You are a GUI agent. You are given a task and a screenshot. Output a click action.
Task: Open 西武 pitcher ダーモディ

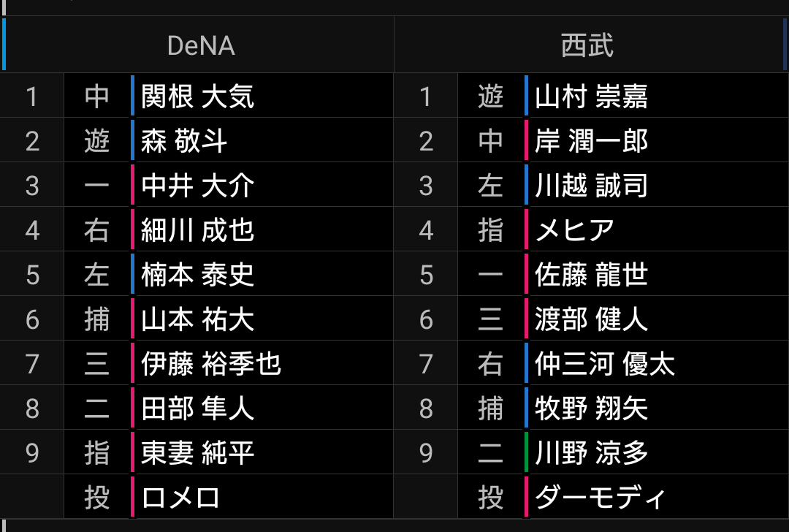pyautogui.click(x=600, y=497)
